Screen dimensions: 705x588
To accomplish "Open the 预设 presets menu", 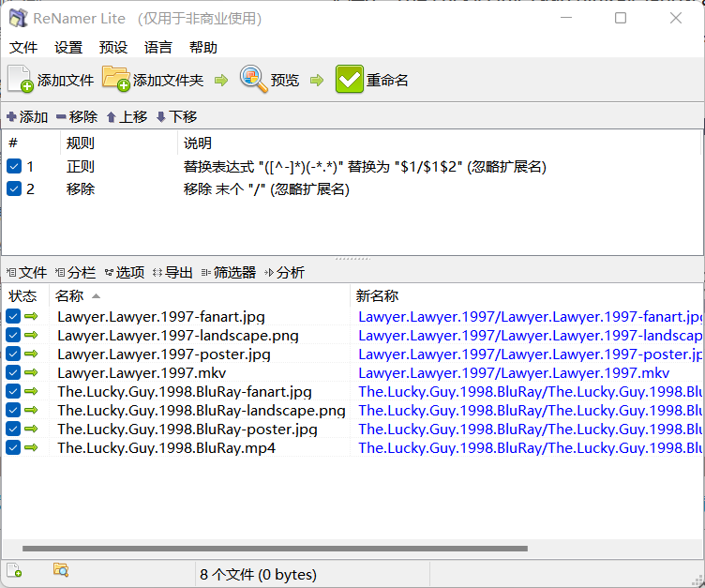I will (113, 48).
